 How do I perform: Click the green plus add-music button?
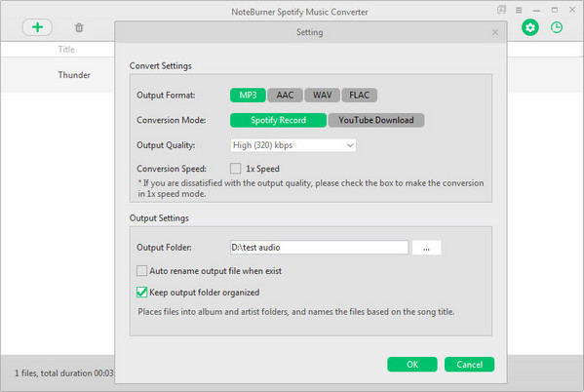[x=37, y=27]
